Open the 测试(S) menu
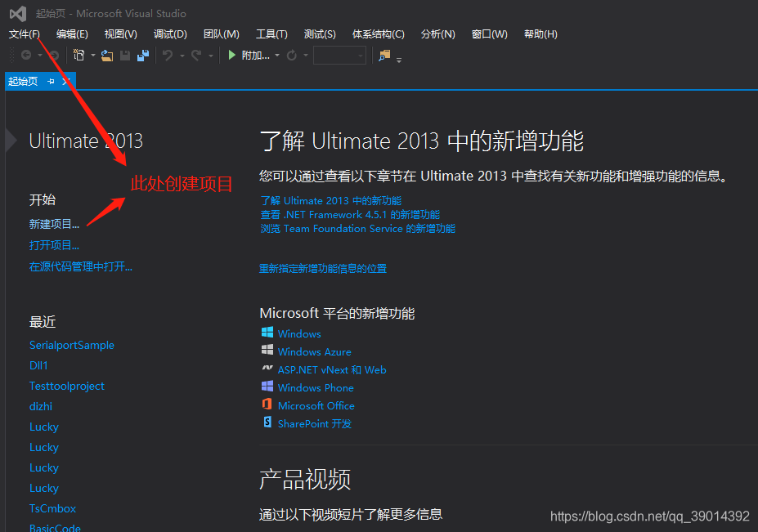This screenshot has width=758, height=532. [320, 34]
